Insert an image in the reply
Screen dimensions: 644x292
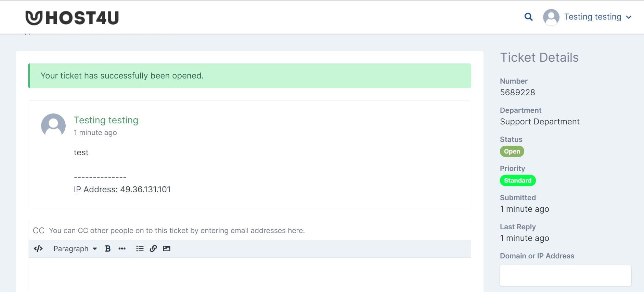[167, 248]
